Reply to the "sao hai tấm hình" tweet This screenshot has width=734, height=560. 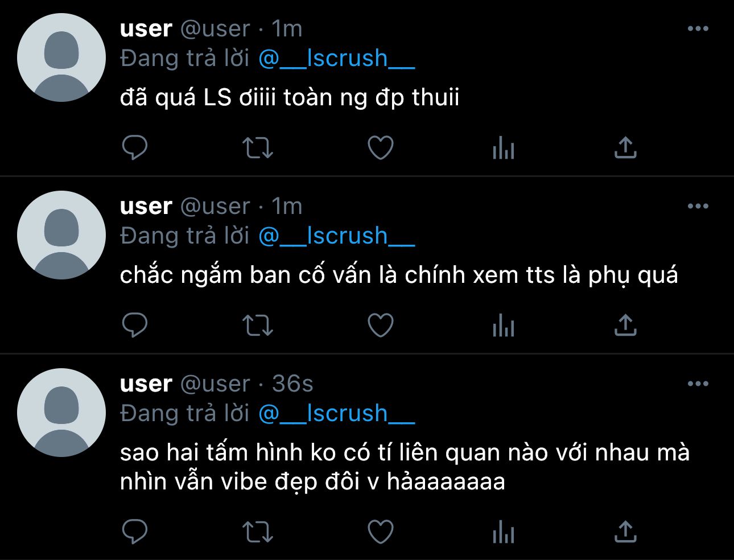tap(135, 532)
